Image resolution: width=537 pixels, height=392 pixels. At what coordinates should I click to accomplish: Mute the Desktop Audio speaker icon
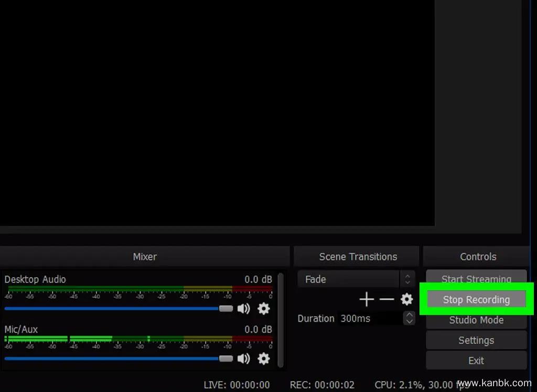coord(243,309)
